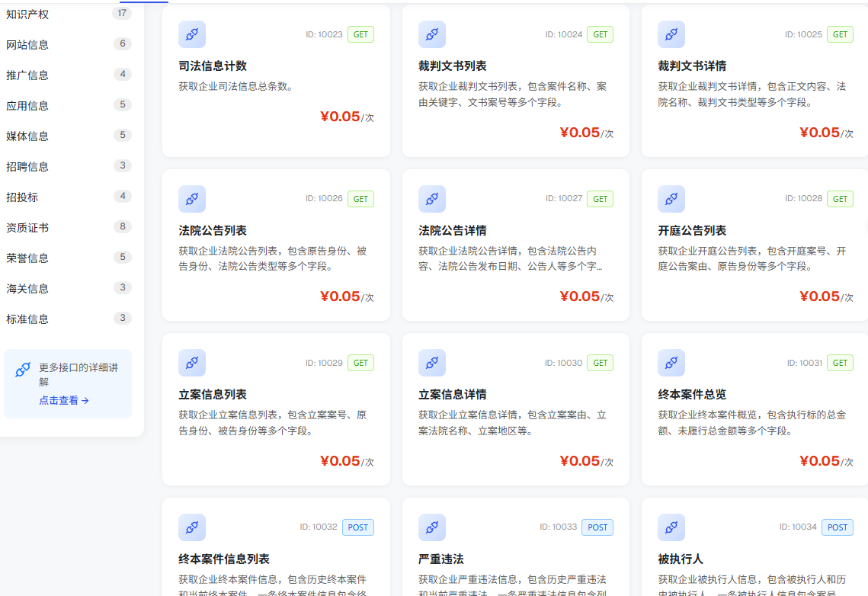Click the POST badge on ID 10032

pyautogui.click(x=357, y=527)
